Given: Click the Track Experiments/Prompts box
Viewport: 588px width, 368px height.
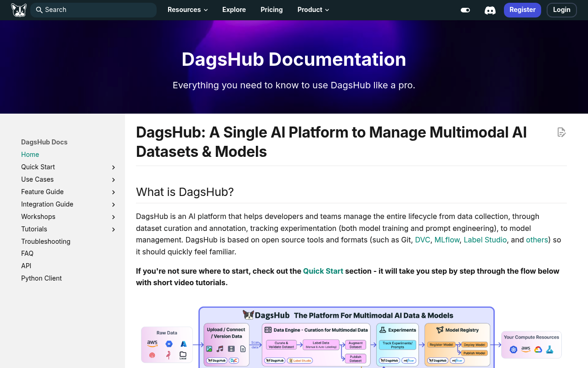Looking at the screenshot, I should [x=397, y=345].
